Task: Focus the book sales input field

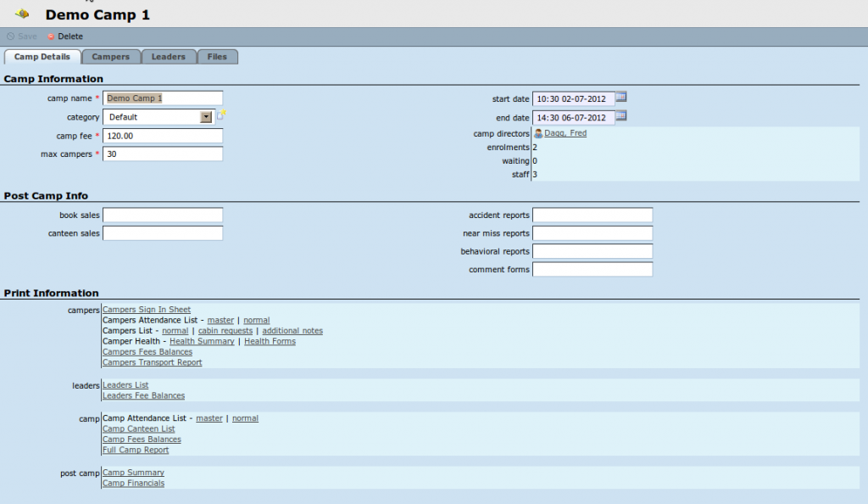Action: click(163, 216)
